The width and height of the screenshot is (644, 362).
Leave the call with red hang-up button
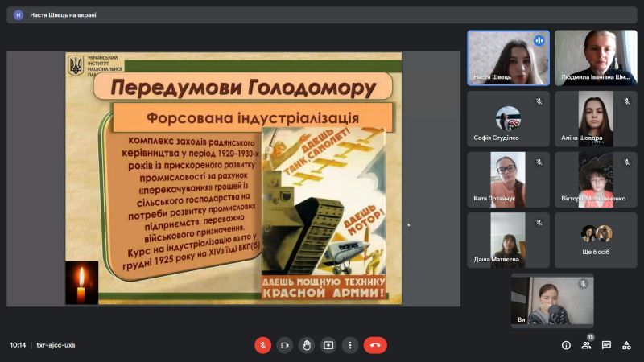pos(375,345)
